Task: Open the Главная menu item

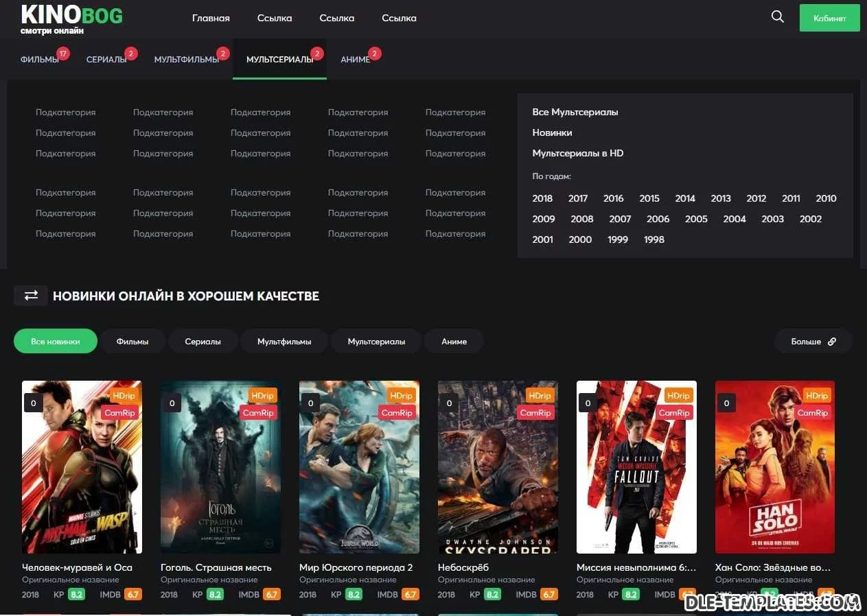Action: [x=211, y=19]
